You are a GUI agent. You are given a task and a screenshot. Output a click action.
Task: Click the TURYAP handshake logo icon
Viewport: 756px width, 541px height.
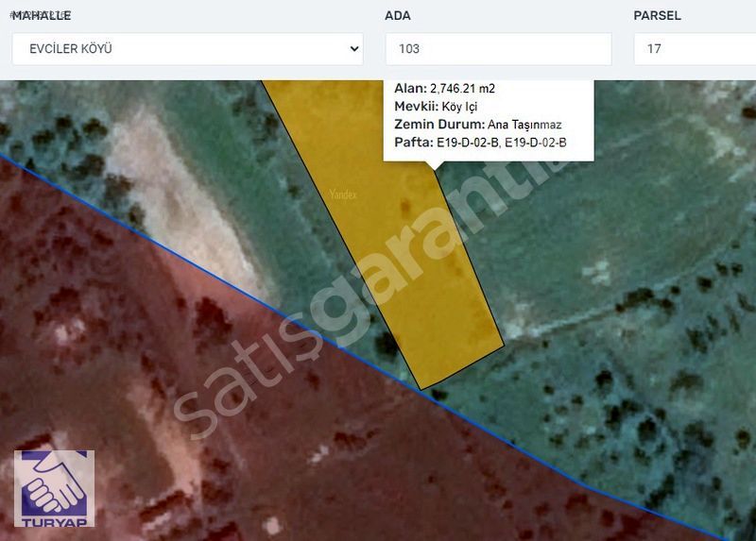53,485
